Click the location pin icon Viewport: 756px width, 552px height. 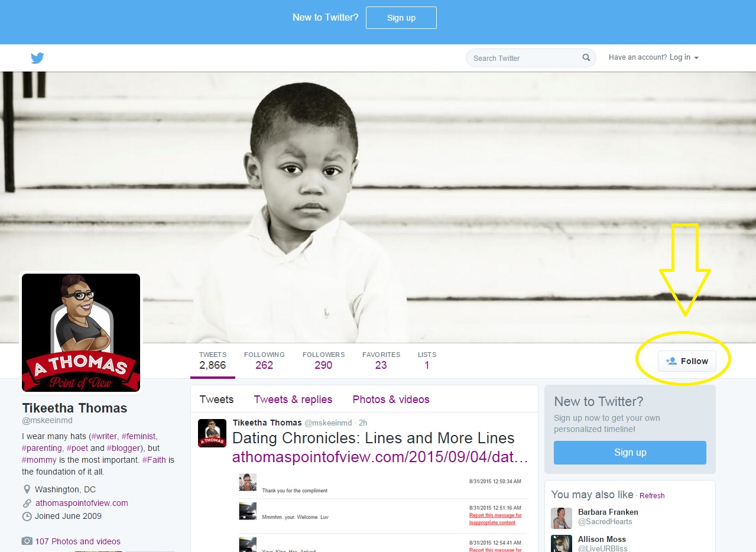27,489
